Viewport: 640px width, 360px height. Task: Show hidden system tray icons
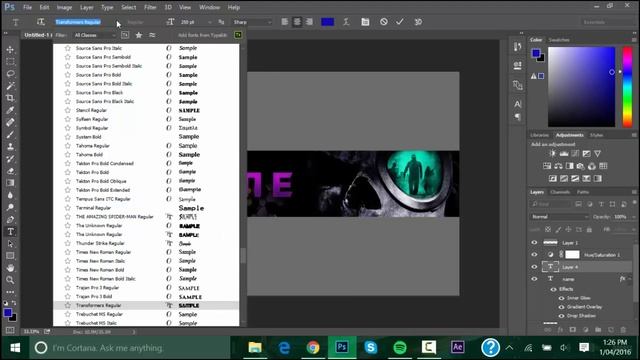tap(509, 348)
